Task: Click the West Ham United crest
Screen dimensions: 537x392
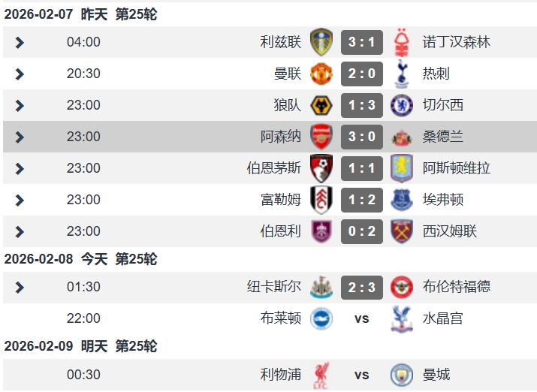Action: click(x=402, y=231)
